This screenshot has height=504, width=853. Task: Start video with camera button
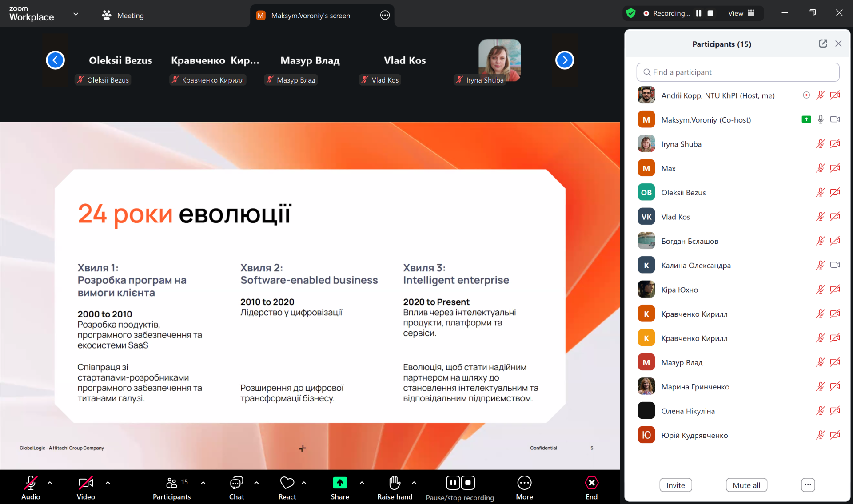click(x=85, y=483)
